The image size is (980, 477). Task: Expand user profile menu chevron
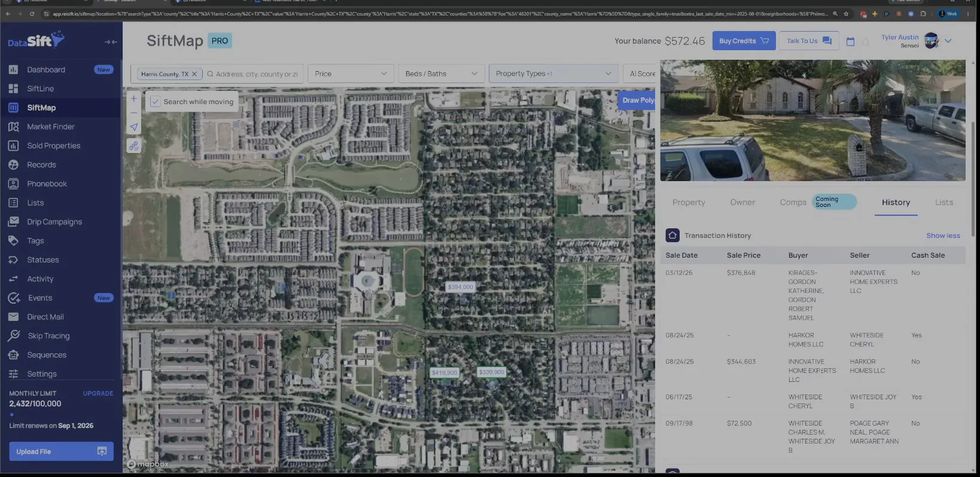(x=948, y=41)
